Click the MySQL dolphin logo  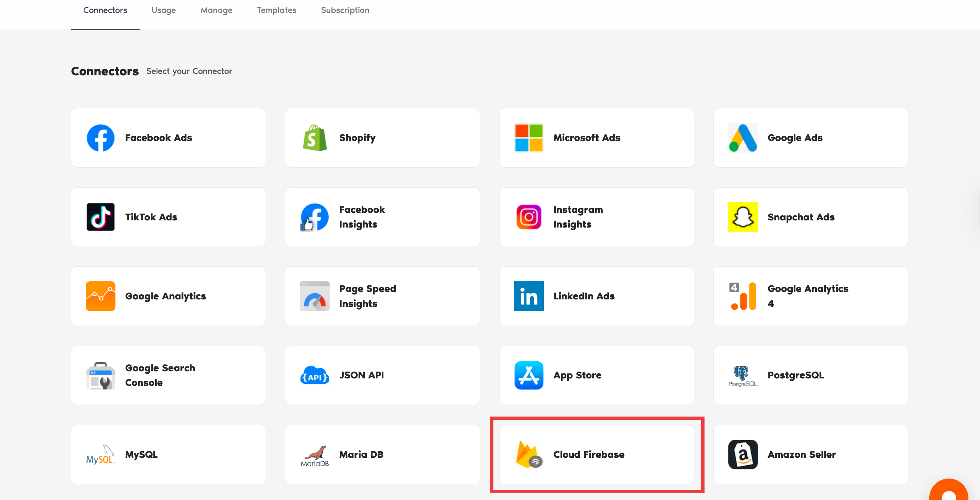pos(100,454)
